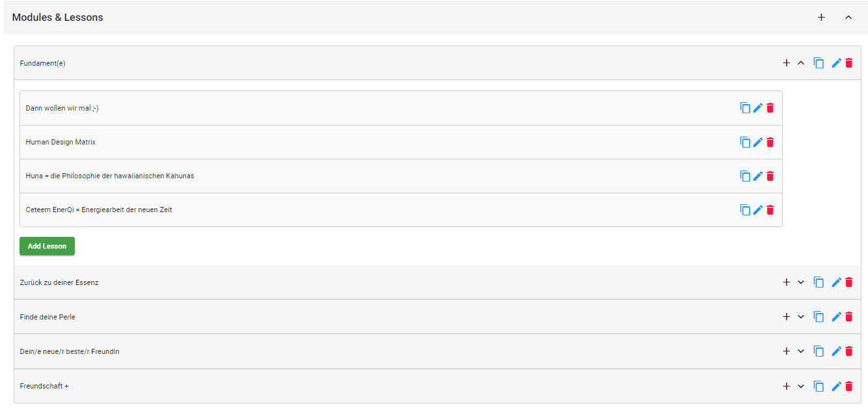Screen dimensions: 868x408
Task: Duplicate the Fundament(e) module
Action: [x=819, y=63]
